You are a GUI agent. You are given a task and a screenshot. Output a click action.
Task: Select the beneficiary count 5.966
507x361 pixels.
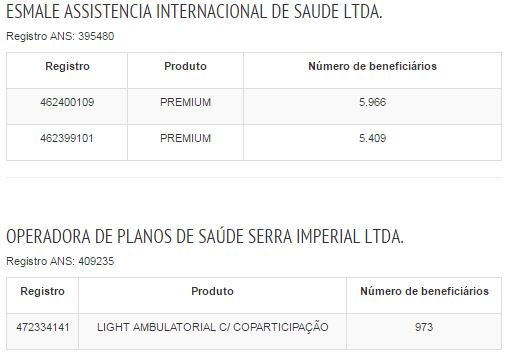coord(372,102)
